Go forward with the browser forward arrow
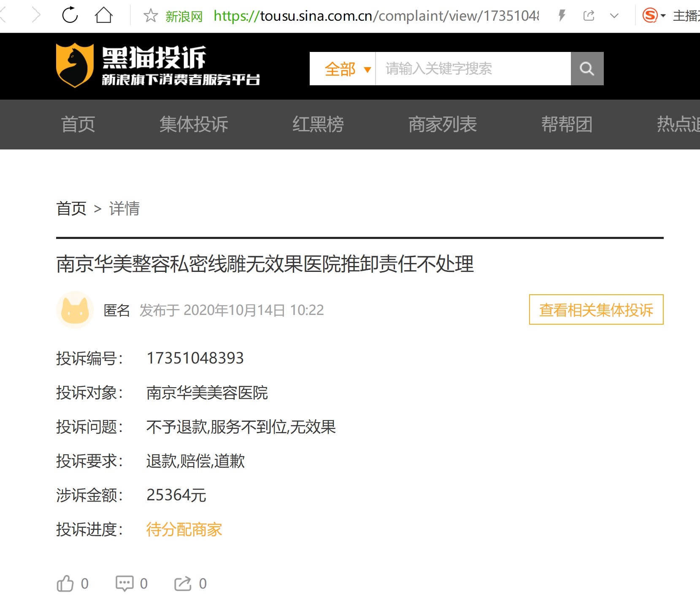Image resolution: width=700 pixels, height=616 pixels. point(36,16)
